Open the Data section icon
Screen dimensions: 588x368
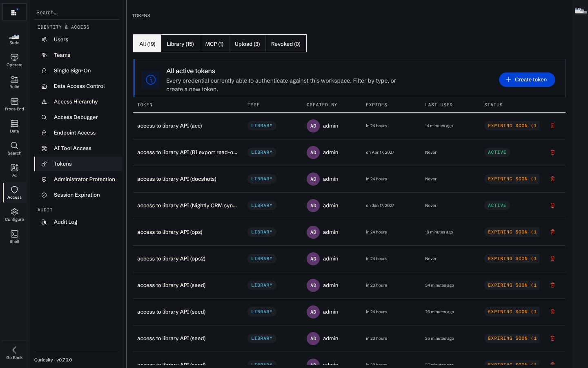[x=14, y=127]
